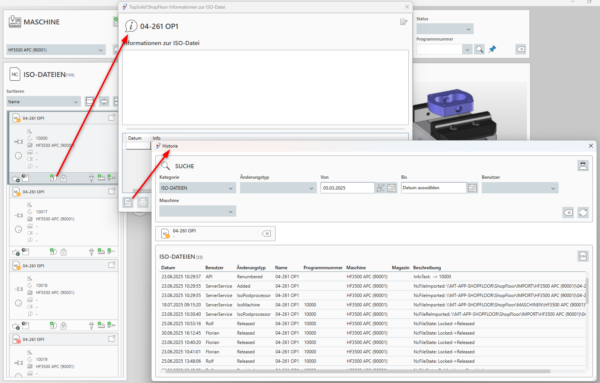Select row dated 25.06.2025 10:53:16 by Rolf
The height and width of the screenshot is (383, 600).
372,324
